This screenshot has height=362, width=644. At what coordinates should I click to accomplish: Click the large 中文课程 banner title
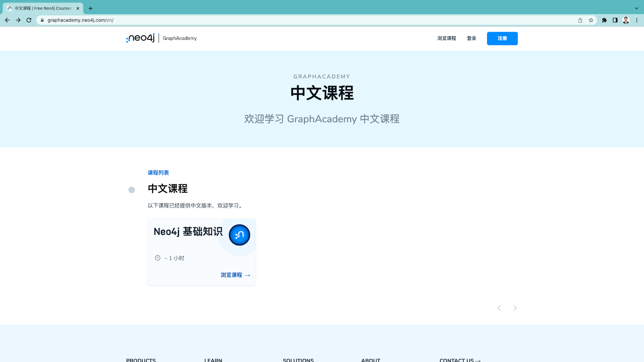(322, 93)
